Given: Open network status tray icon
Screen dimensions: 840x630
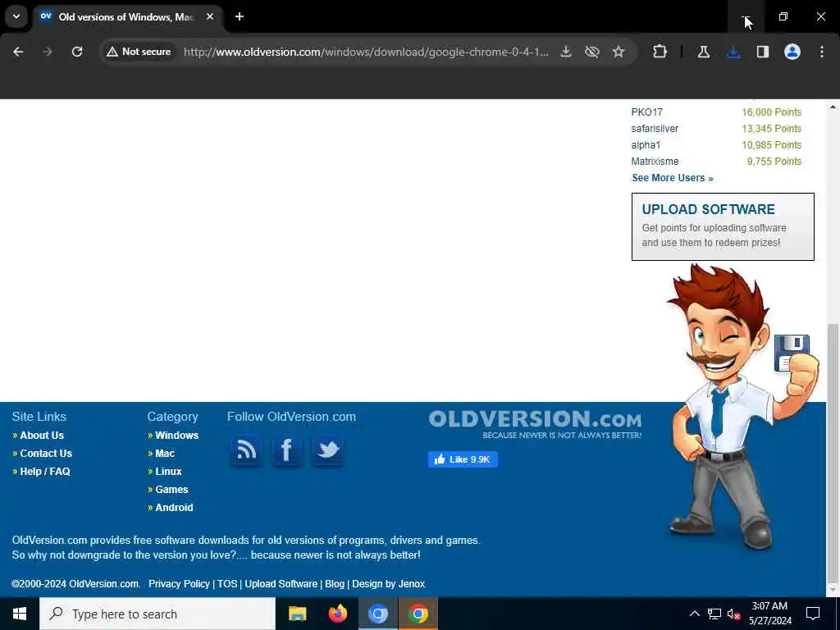Looking at the screenshot, I should (x=714, y=614).
